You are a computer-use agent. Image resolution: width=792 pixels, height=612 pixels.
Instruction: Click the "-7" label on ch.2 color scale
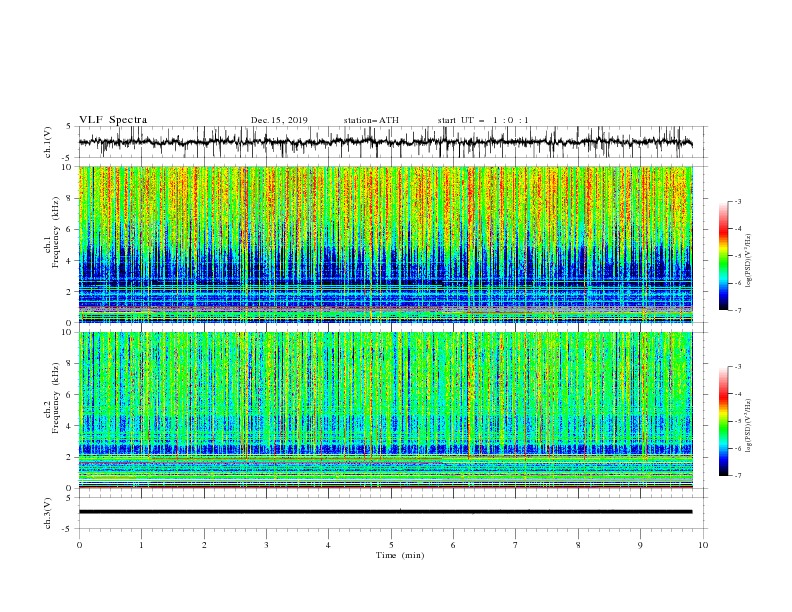(737, 476)
